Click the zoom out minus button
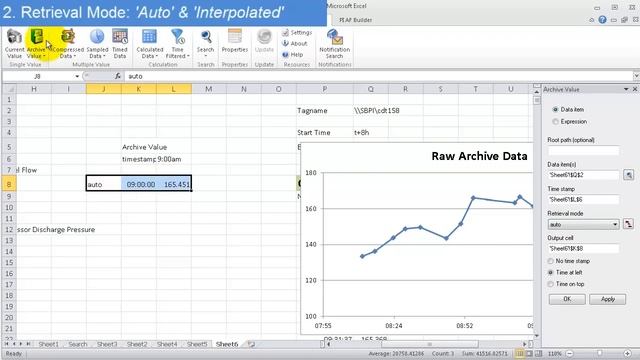This screenshot has height=360, width=640. (x=570, y=353)
